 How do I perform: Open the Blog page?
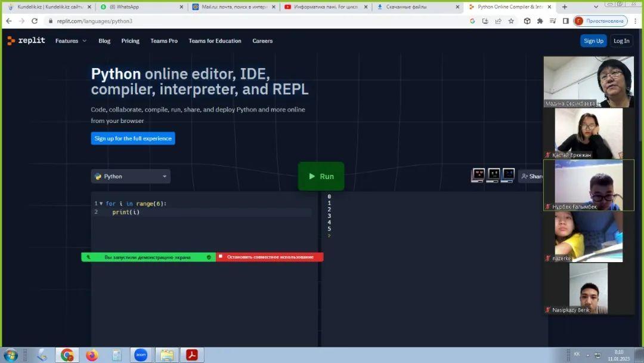pyautogui.click(x=104, y=41)
